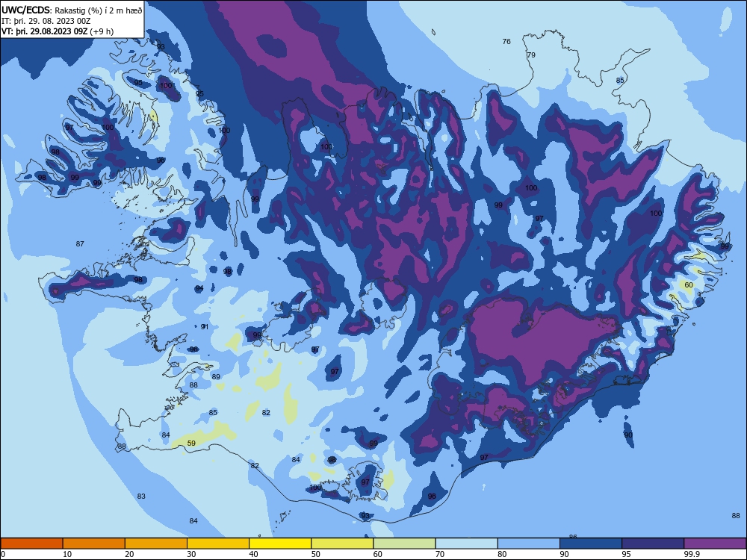
Task: Select the medium blue 90–95 legend swatch
Action: pyautogui.click(x=591, y=544)
